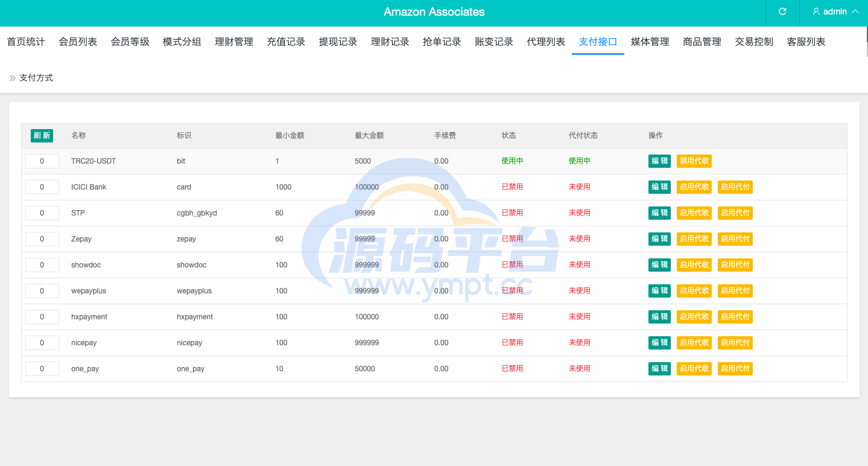Enable 启用代收 for STP
The image size is (868, 466).
pyautogui.click(x=694, y=213)
